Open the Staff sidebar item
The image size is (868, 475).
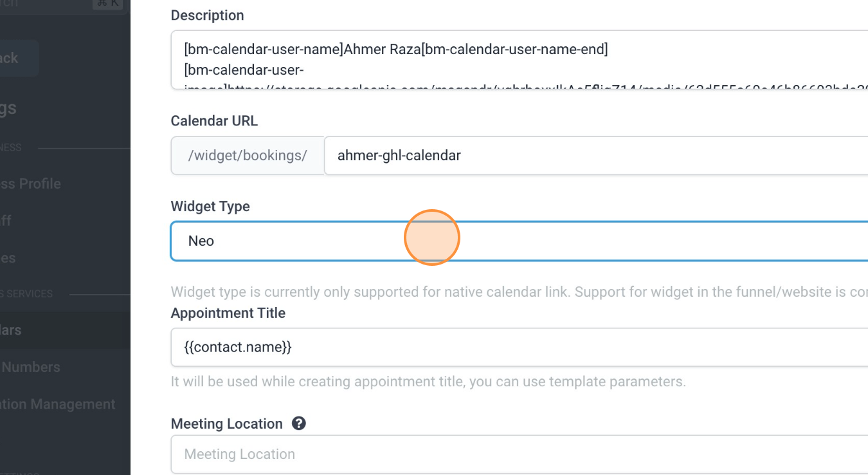click(x=6, y=221)
